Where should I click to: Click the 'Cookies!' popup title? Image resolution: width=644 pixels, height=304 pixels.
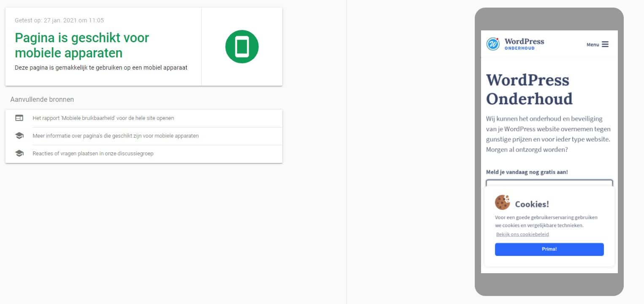[532, 204]
